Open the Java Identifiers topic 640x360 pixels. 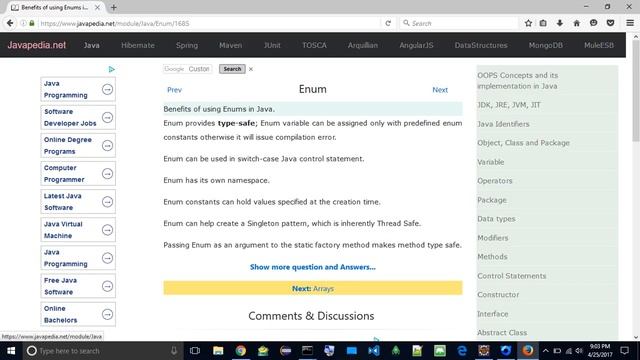click(x=503, y=124)
